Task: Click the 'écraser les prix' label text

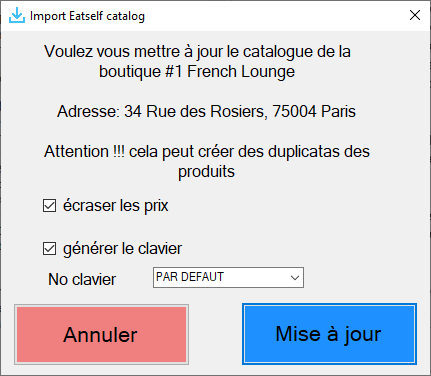Action: coord(116,205)
